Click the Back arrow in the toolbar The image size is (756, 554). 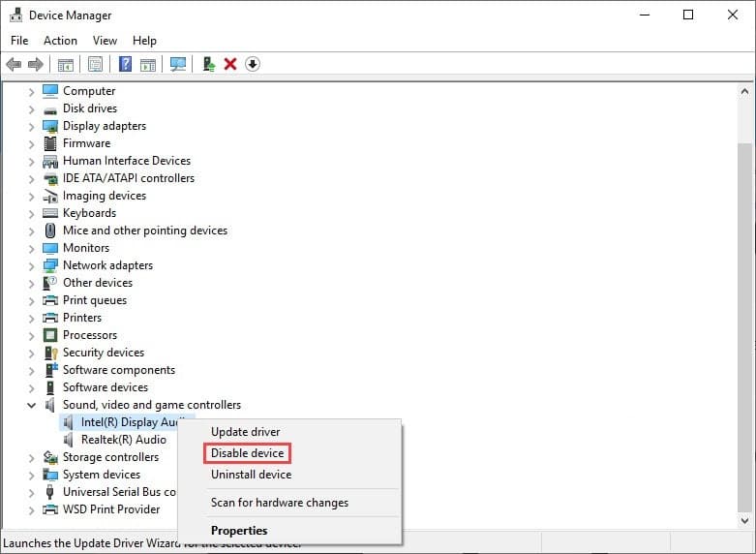(x=14, y=64)
